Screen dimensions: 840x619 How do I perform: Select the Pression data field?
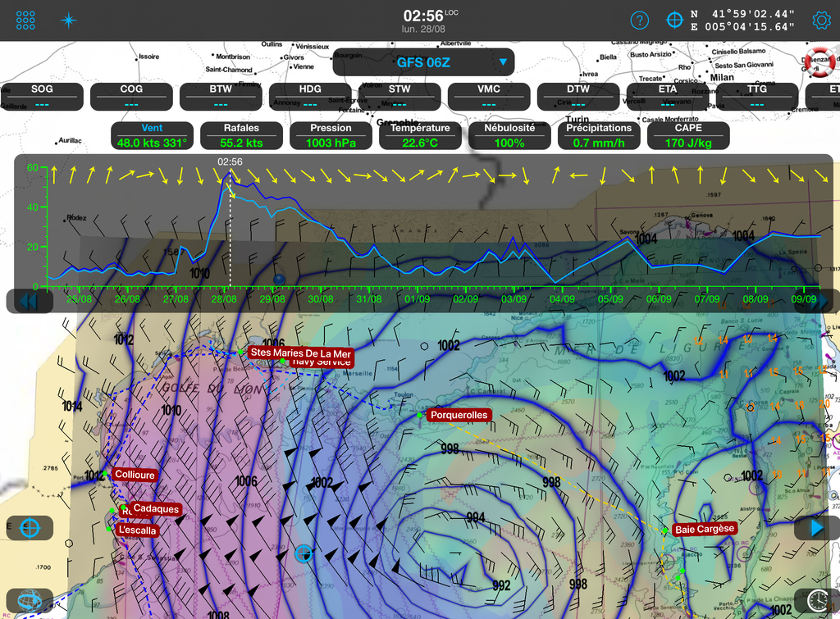[x=331, y=136]
